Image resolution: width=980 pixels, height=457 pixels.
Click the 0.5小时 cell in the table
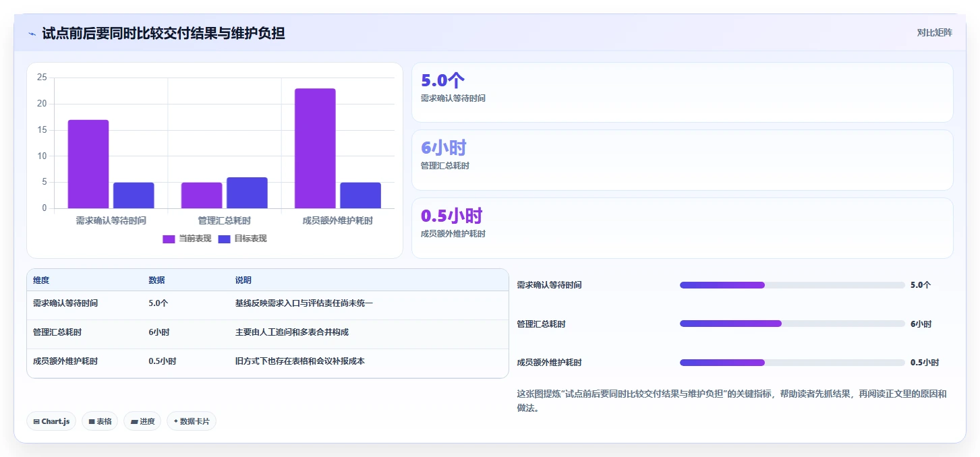coord(163,361)
